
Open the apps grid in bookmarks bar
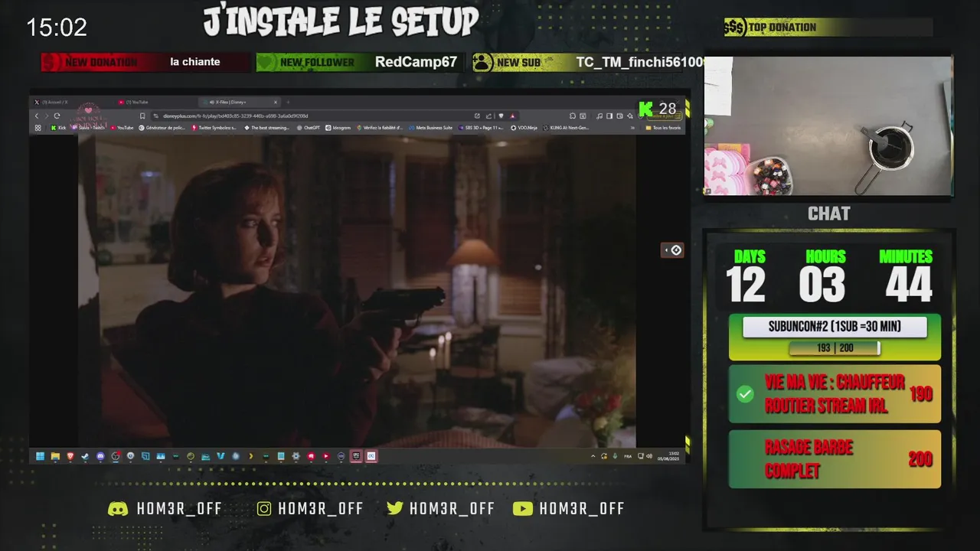pyautogui.click(x=38, y=128)
